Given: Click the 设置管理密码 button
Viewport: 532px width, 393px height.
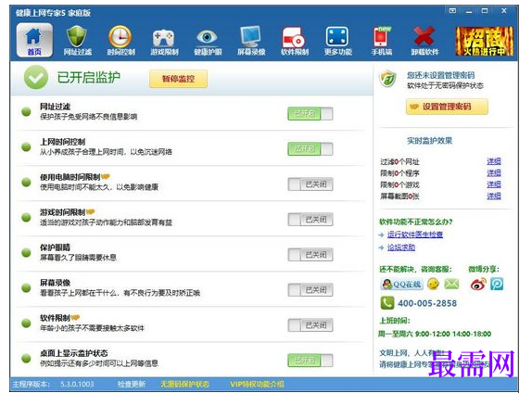Looking at the screenshot, I should point(447,107).
